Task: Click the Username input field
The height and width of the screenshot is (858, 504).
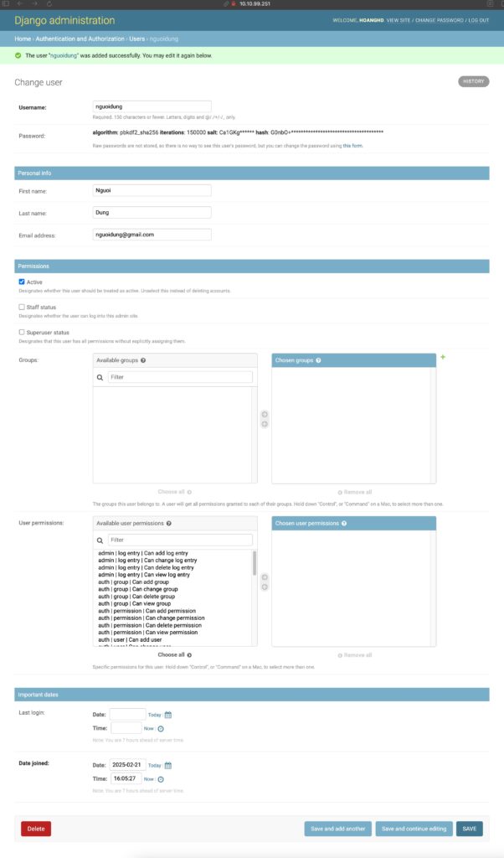Action: click(152, 106)
